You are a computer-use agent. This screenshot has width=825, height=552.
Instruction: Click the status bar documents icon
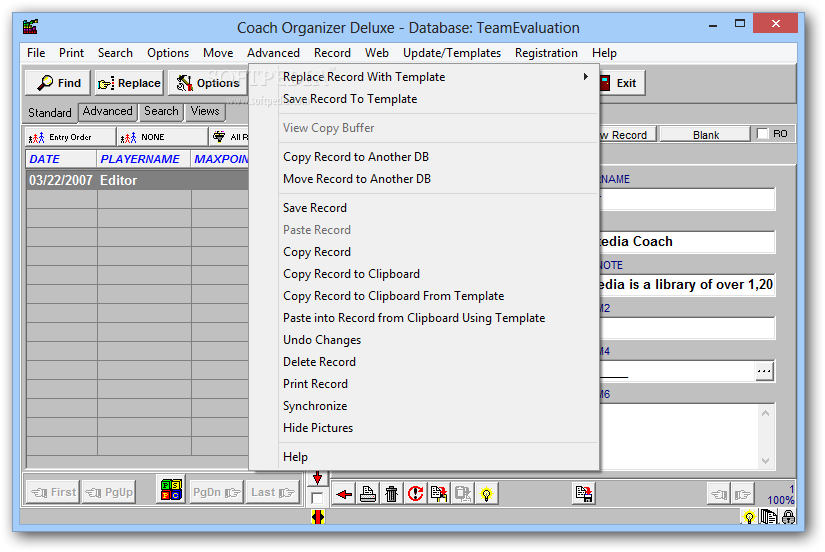[x=769, y=517]
